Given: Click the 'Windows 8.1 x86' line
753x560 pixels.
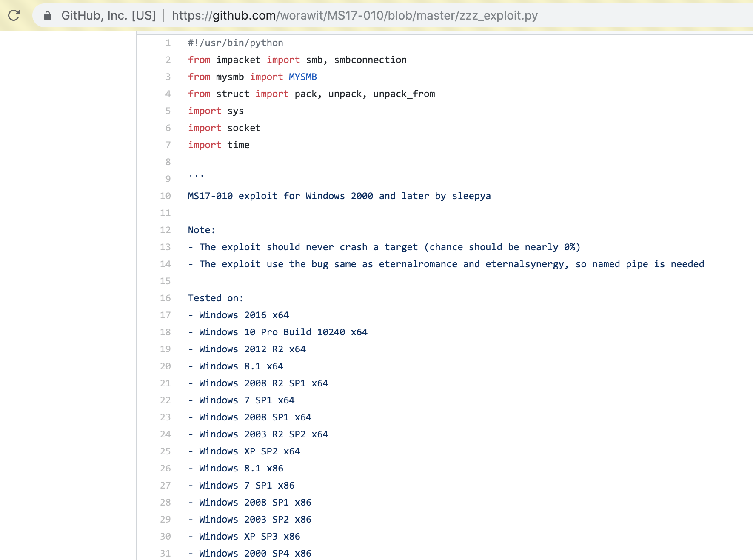Looking at the screenshot, I should coord(236,469).
